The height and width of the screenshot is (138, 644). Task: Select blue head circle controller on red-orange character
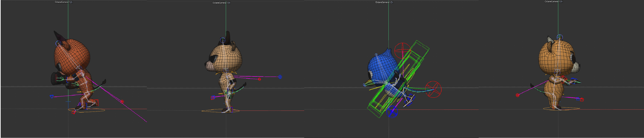pyautogui.click(x=59, y=44)
